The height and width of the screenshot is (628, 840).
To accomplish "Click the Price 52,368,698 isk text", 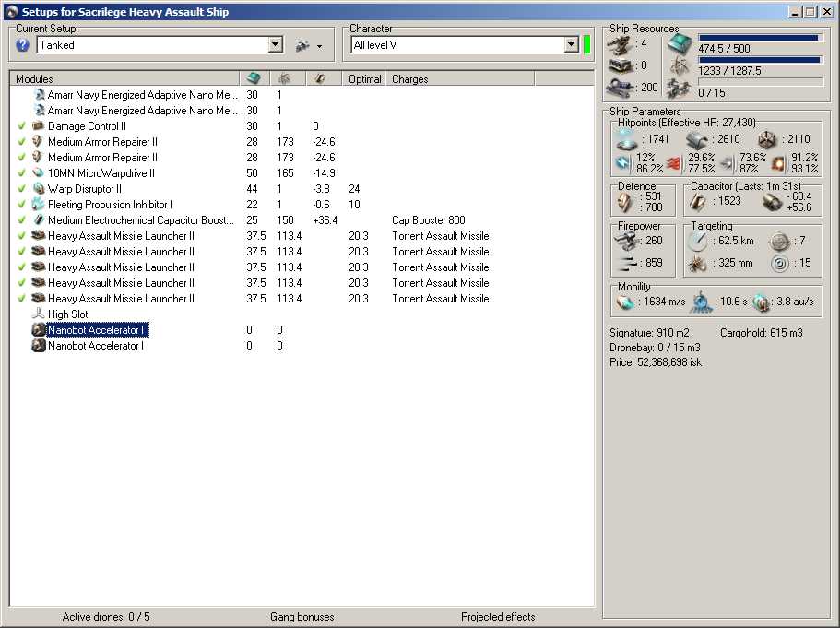I will click(x=656, y=362).
